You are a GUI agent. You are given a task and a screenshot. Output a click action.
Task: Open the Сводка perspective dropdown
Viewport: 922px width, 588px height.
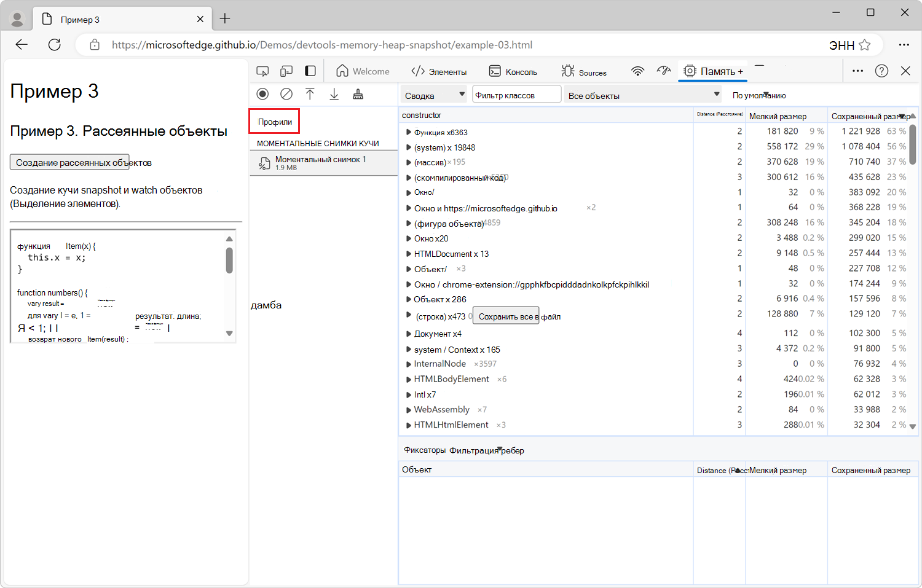click(435, 95)
